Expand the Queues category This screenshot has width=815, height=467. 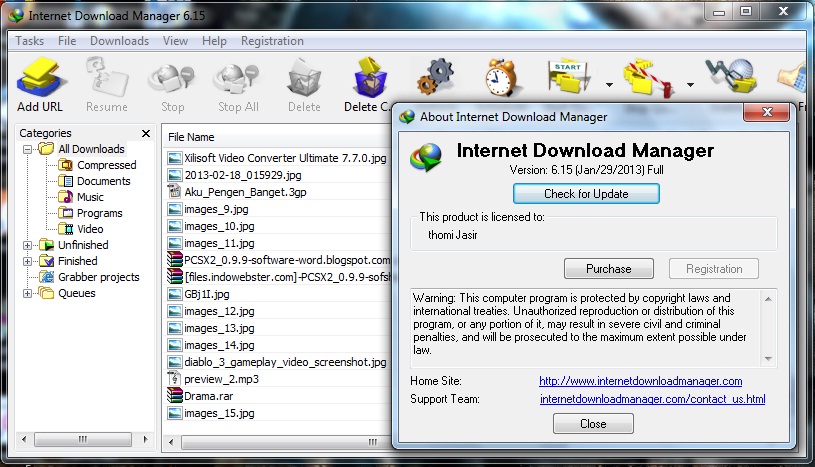point(28,294)
